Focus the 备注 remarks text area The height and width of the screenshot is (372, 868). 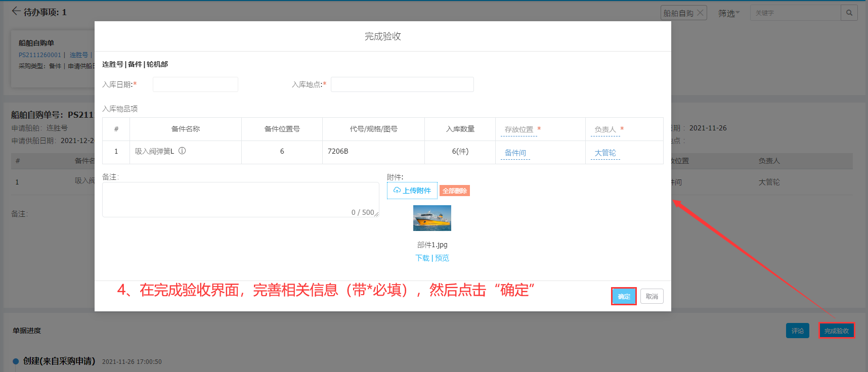coord(240,200)
